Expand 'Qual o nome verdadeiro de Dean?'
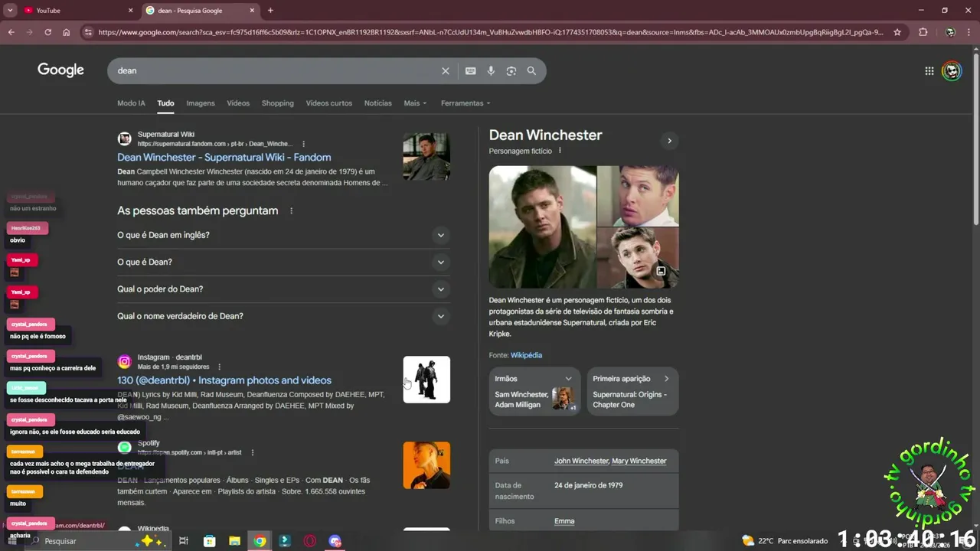 point(283,316)
